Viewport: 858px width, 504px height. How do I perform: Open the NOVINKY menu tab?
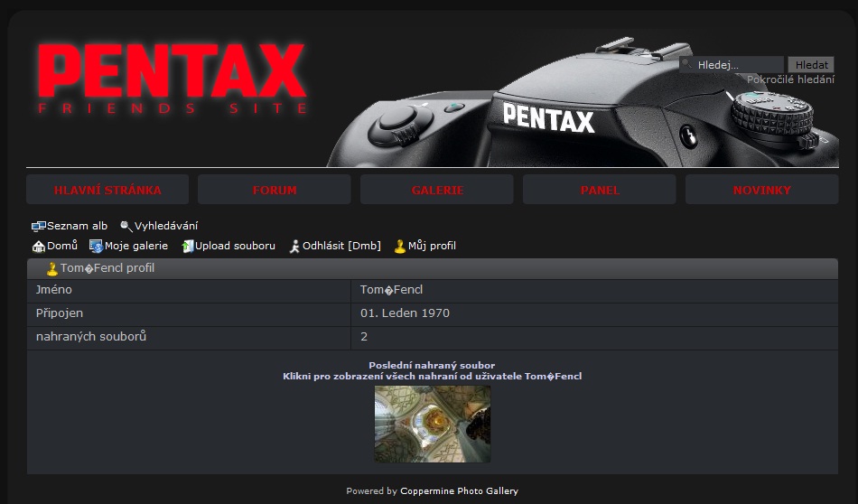[762, 190]
